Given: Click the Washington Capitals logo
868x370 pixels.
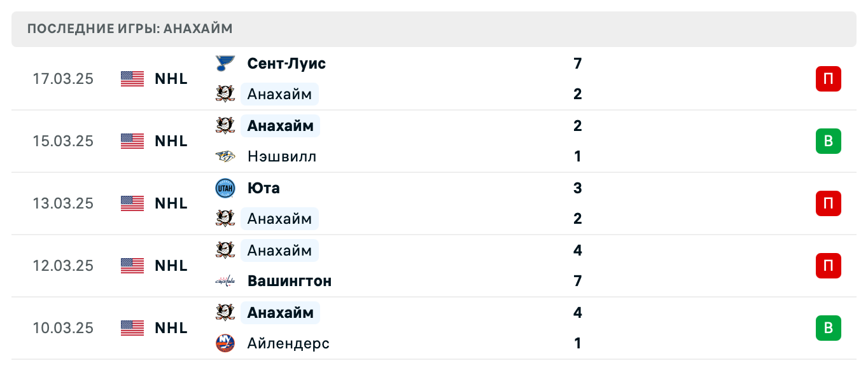Looking at the screenshot, I should [225, 281].
